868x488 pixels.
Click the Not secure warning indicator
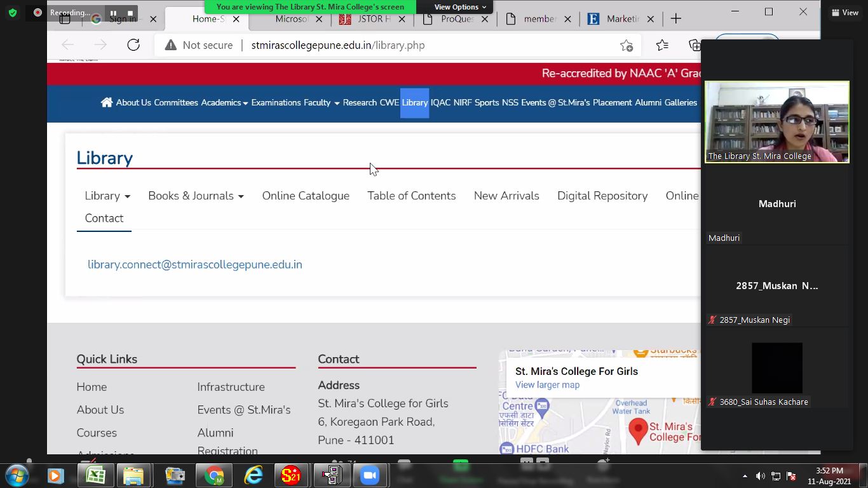pos(199,45)
